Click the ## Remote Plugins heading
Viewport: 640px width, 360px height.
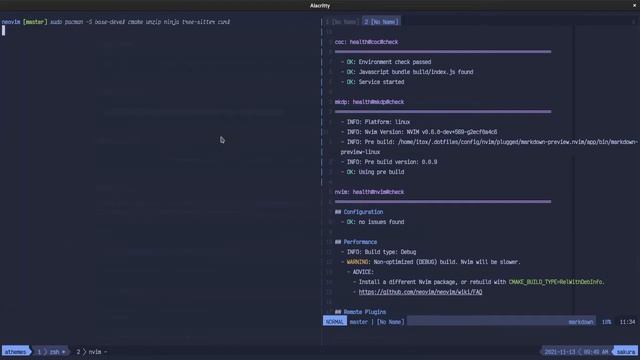click(x=360, y=312)
